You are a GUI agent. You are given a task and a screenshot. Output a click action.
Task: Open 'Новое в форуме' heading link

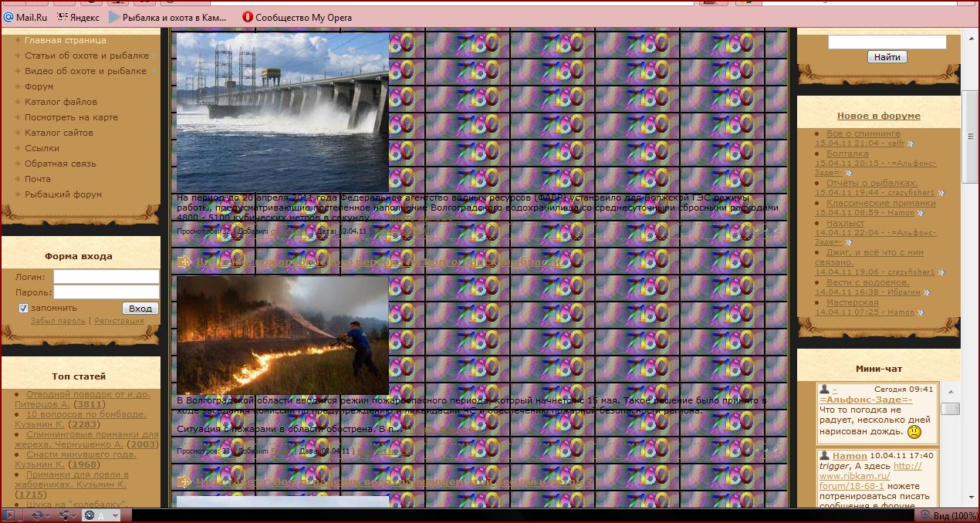tap(879, 116)
